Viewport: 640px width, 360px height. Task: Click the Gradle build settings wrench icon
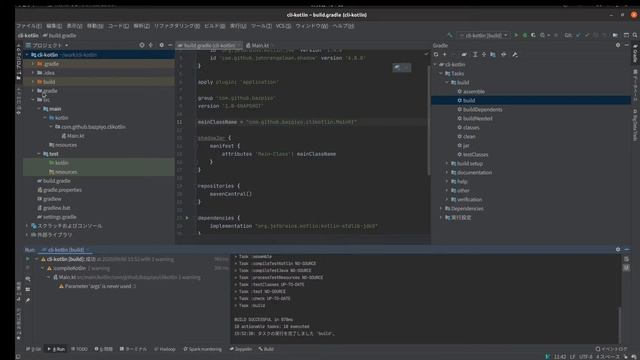click(515, 54)
